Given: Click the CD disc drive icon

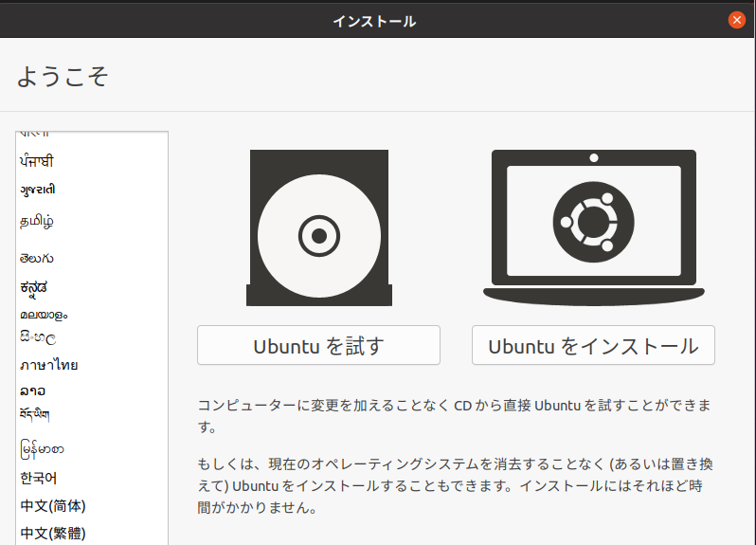Looking at the screenshot, I should coord(318,227).
